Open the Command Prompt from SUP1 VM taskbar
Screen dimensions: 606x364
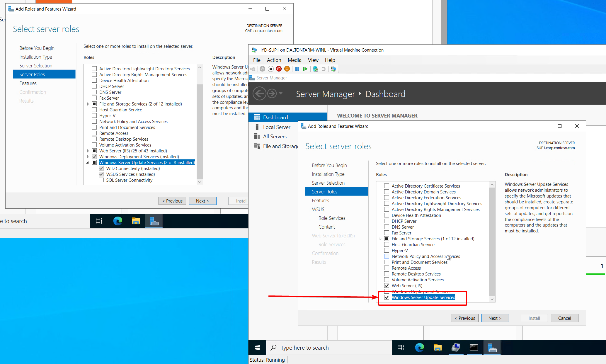[474, 348]
